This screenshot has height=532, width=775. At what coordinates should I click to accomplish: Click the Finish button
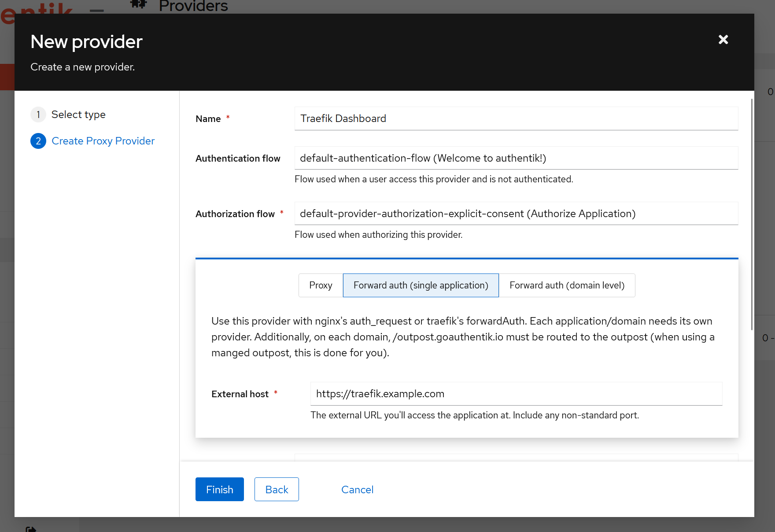(x=220, y=489)
